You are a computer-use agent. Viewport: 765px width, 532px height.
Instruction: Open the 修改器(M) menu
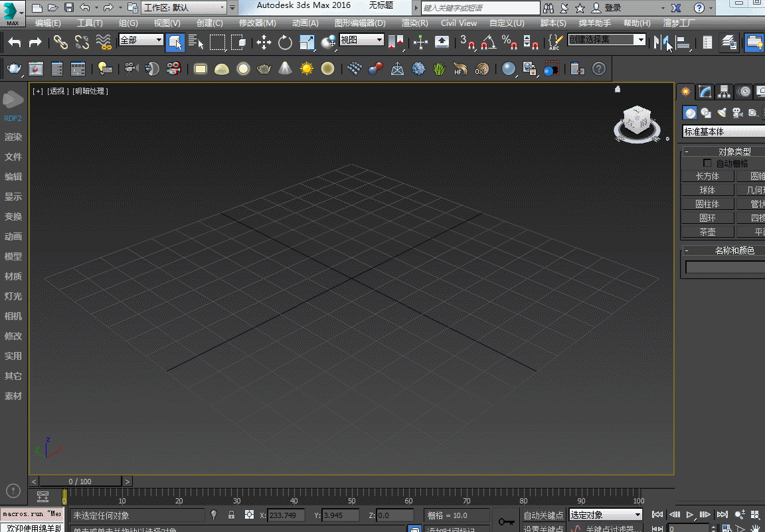pyautogui.click(x=257, y=23)
